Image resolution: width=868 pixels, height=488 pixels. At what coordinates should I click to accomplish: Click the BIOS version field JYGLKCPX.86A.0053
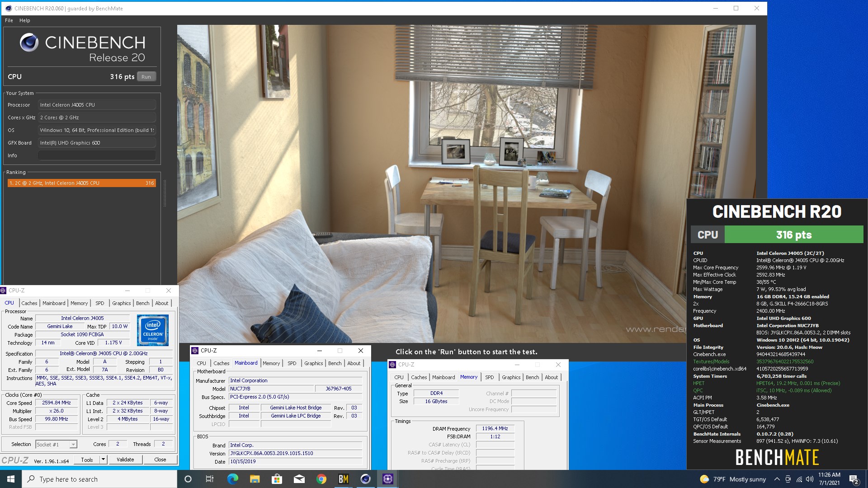click(296, 453)
